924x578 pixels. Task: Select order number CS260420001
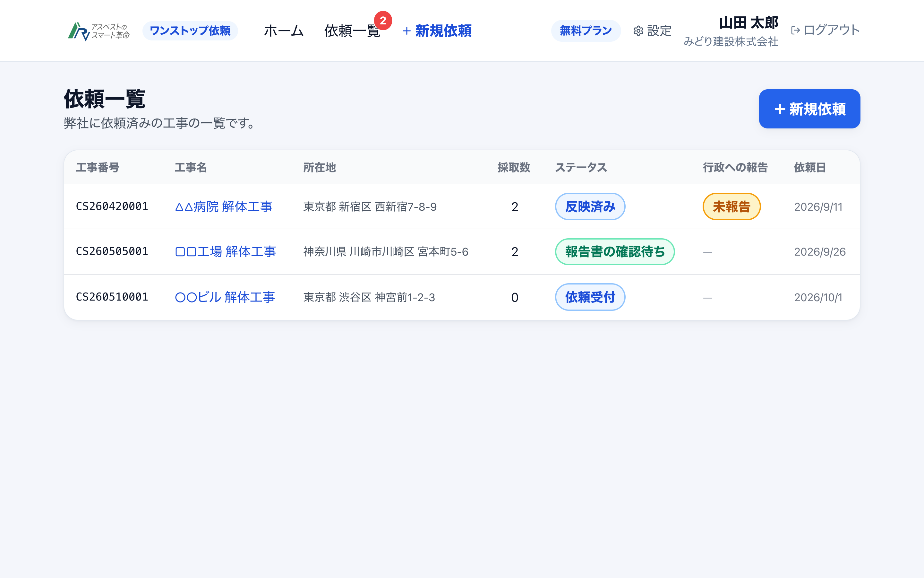pos(112,206)
